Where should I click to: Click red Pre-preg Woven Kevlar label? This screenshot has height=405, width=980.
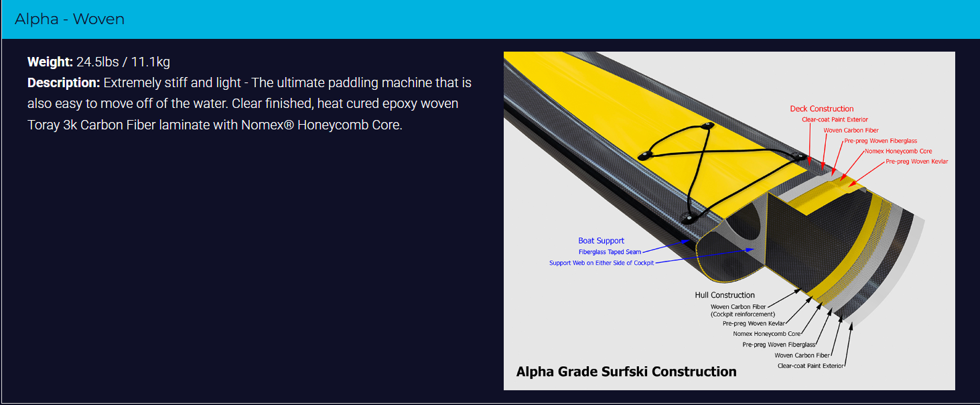916,162
